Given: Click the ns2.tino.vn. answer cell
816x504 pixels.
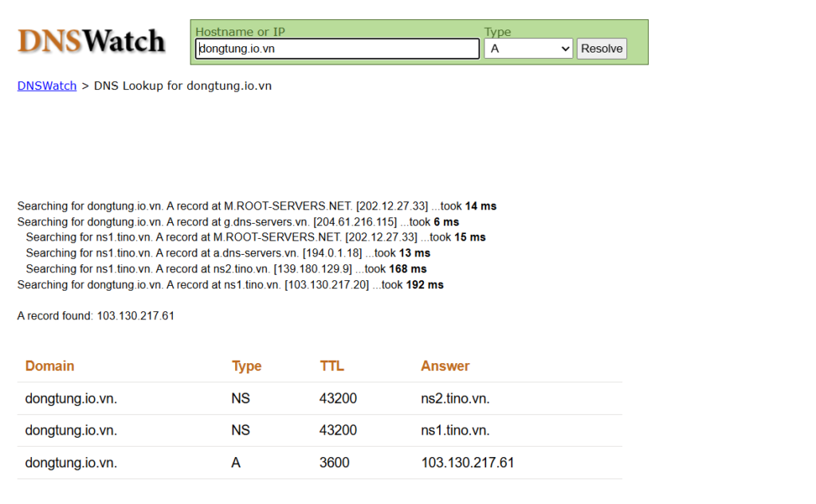Looking at the screenshot, I should coord(455,399).
